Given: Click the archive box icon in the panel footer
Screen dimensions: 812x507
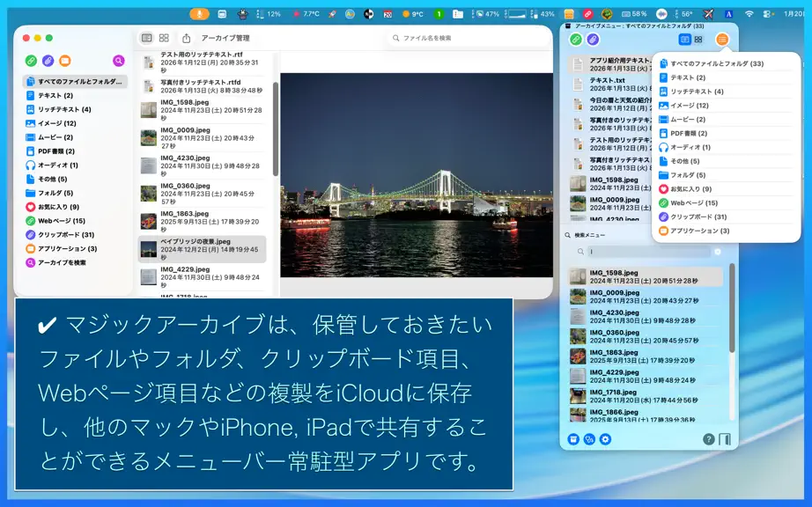Looking at the screenshot, I should click(573, 439).
